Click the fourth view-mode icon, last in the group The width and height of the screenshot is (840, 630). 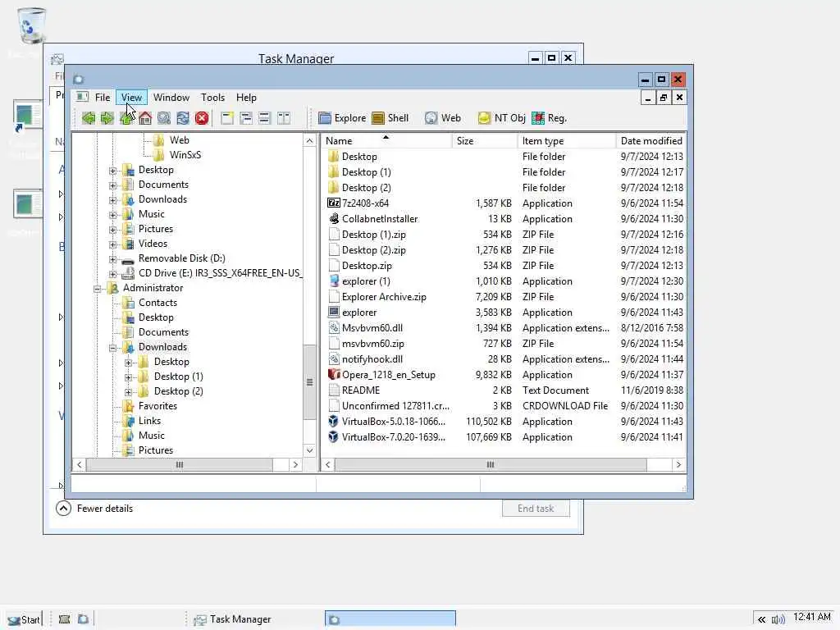[283, 118]
